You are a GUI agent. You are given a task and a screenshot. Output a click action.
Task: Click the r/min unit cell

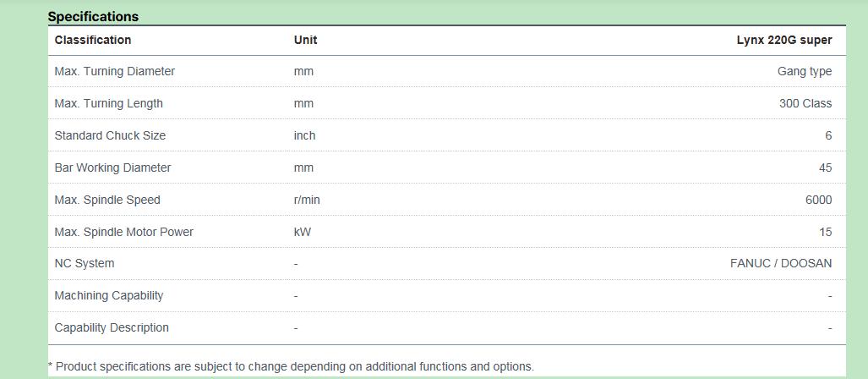[307, 200]
